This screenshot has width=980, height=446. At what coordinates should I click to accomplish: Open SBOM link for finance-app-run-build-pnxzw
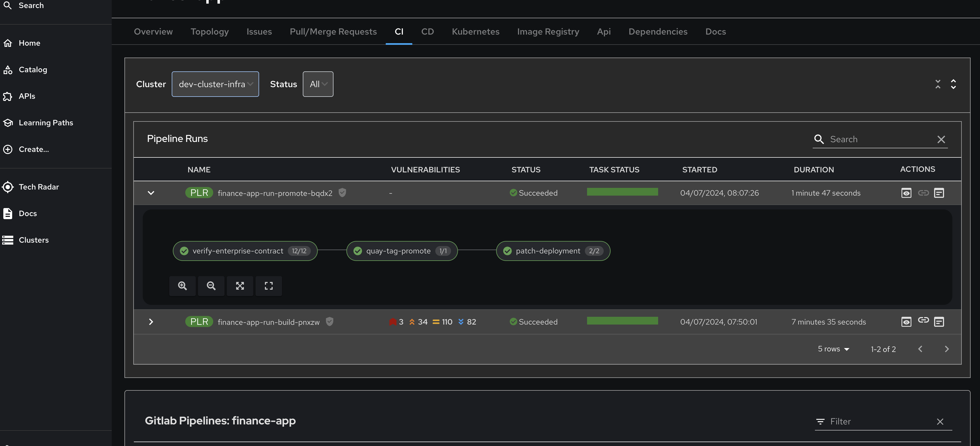click(923, 320)
